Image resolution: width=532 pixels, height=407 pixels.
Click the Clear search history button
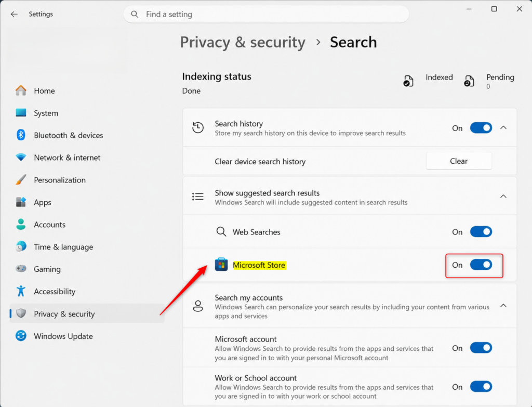tap(459, 161)
